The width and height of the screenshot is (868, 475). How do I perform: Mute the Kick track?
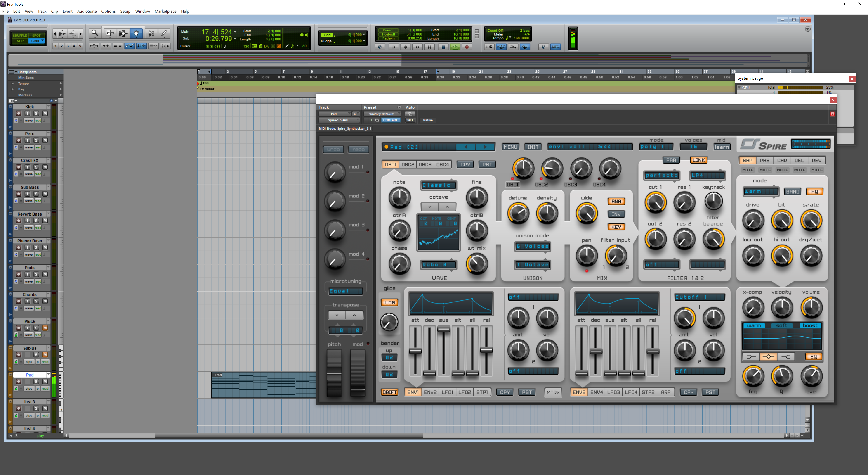pyautogui.click(x=45, y=113)
